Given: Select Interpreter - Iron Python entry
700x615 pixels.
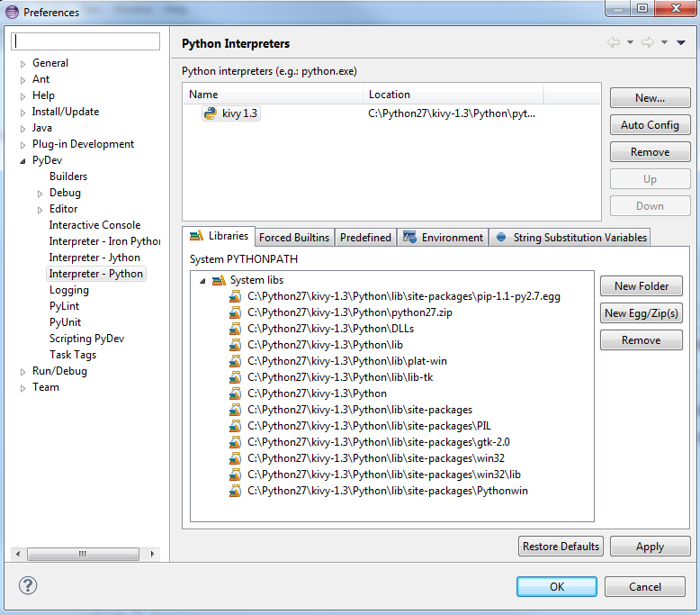Looking at the screenshot, I should 104,241.
